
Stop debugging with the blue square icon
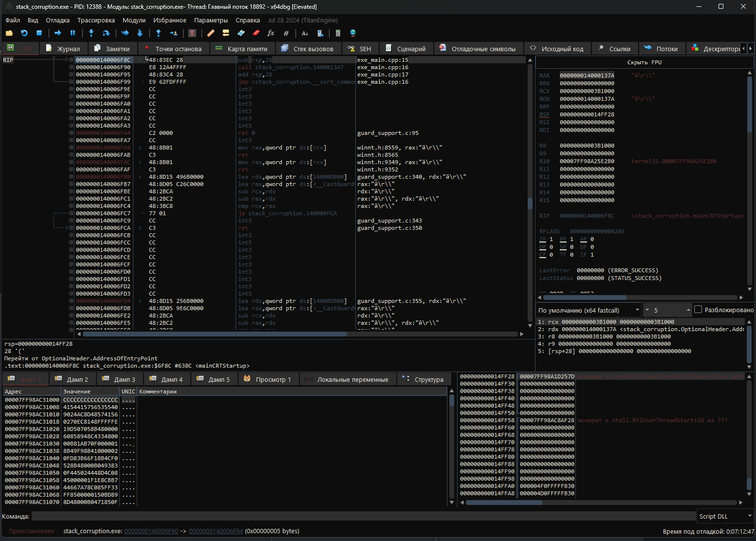click(39, 33)
